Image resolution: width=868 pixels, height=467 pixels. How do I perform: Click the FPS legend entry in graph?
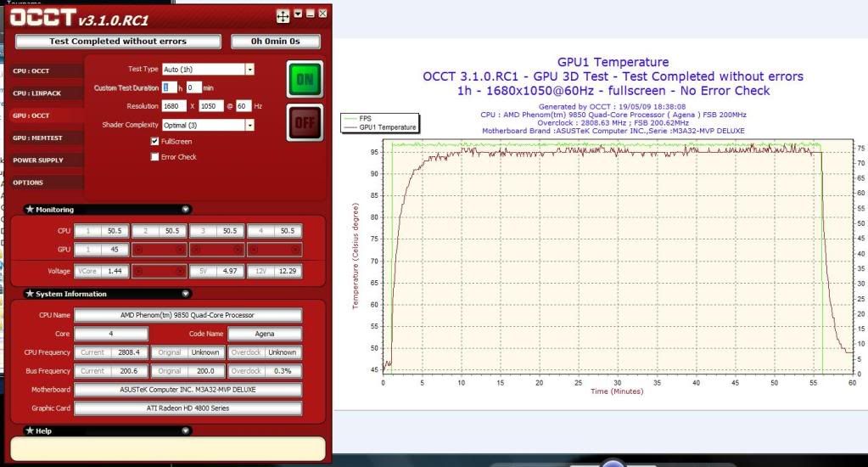click(x=365, y=119)
